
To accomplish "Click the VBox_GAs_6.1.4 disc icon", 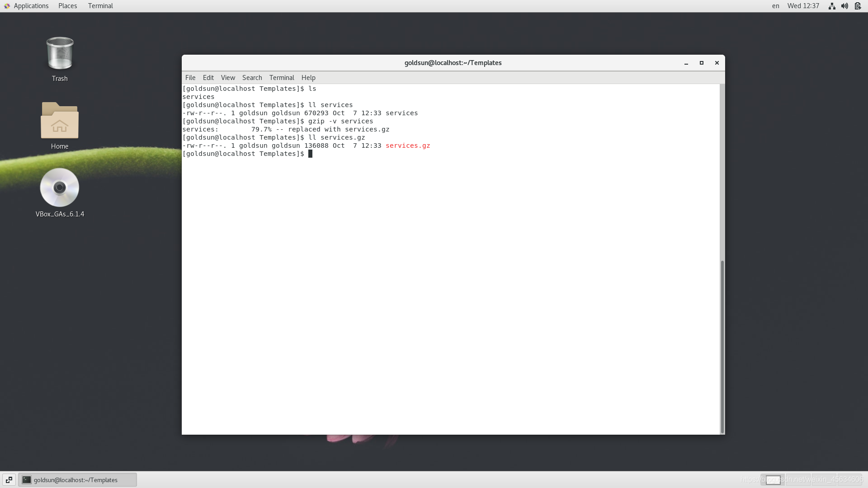I will coord(60,187).
